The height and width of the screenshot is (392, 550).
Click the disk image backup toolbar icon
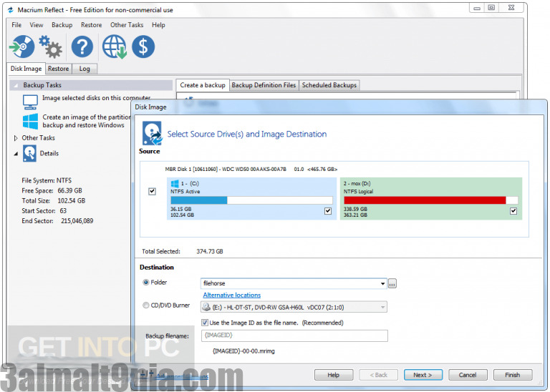[x=21, y=46]
